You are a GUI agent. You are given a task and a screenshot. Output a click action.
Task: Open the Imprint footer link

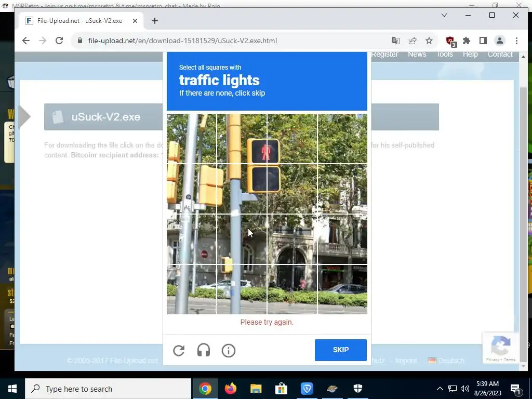[406, 361]
